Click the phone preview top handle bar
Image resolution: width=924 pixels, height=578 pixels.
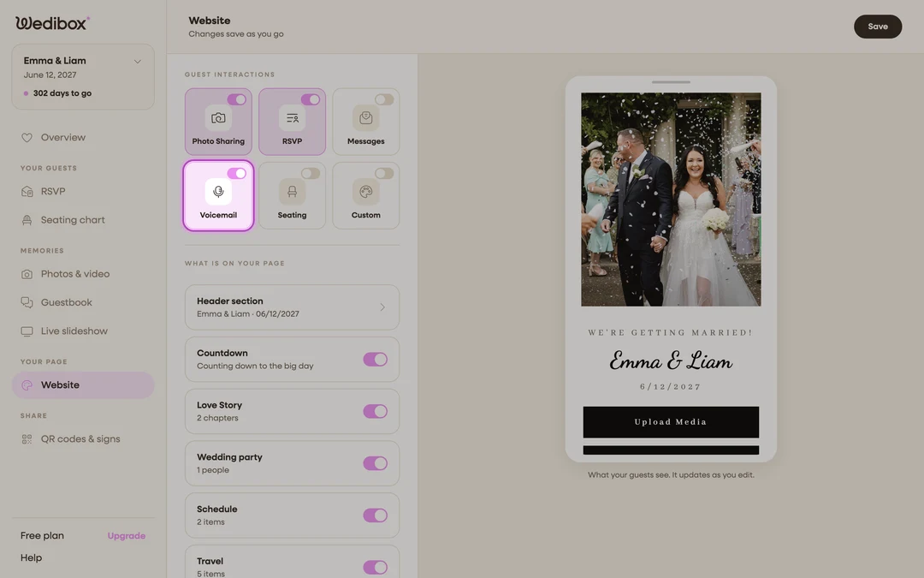tap(671, 82)
